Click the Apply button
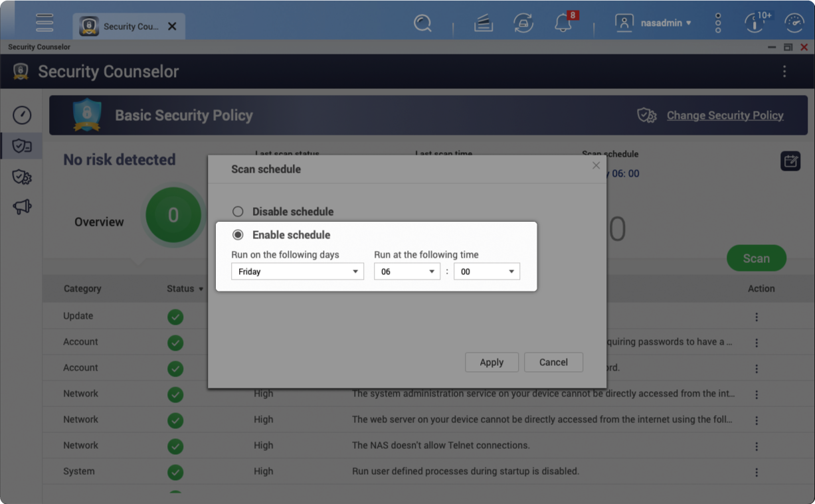815x504 pixels. [x=491, y=363]
